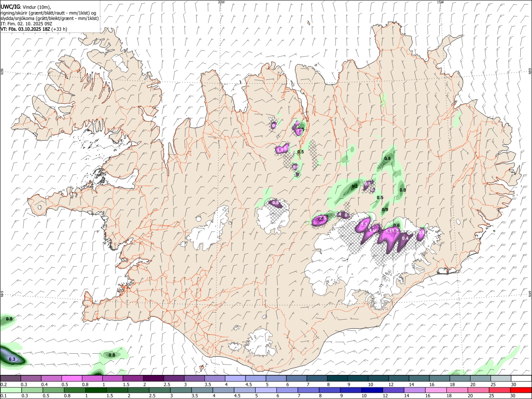This screenshot has height=399, width=532.
Task: Click the '0.1' label under the lower scale
Action: [x=4, y=396]
